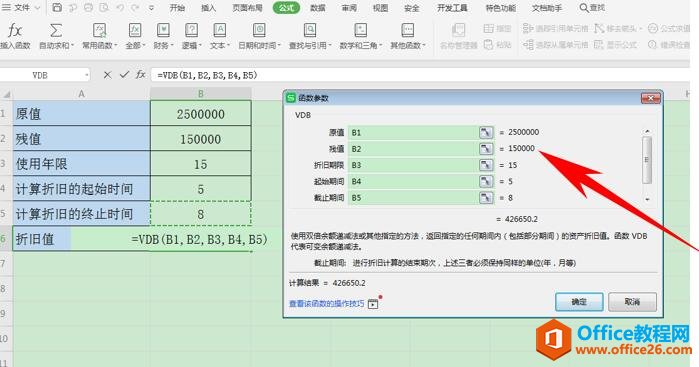Click the 残值 input field containing B2
The width and height of the screenshot is (699, 367).
click(413, 149)
